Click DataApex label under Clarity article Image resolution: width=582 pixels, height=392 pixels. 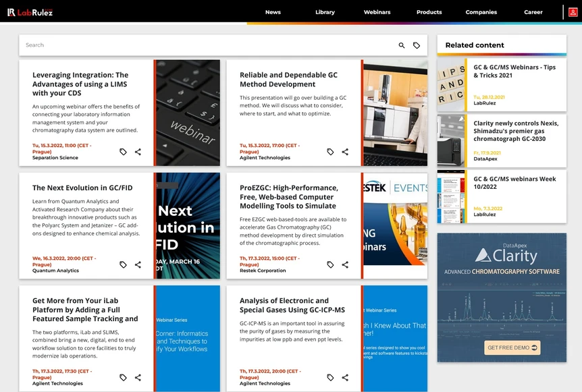tap(485, 159)
